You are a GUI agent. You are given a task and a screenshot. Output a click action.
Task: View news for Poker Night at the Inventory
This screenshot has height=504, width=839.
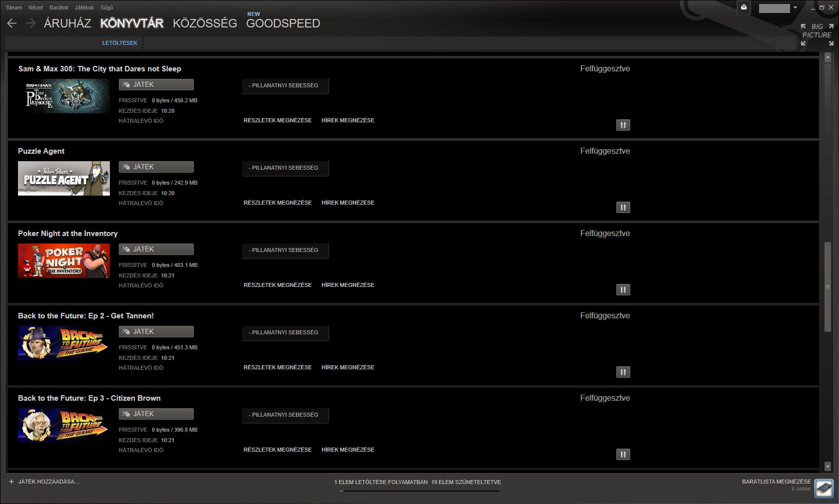(x=348, y=285)
